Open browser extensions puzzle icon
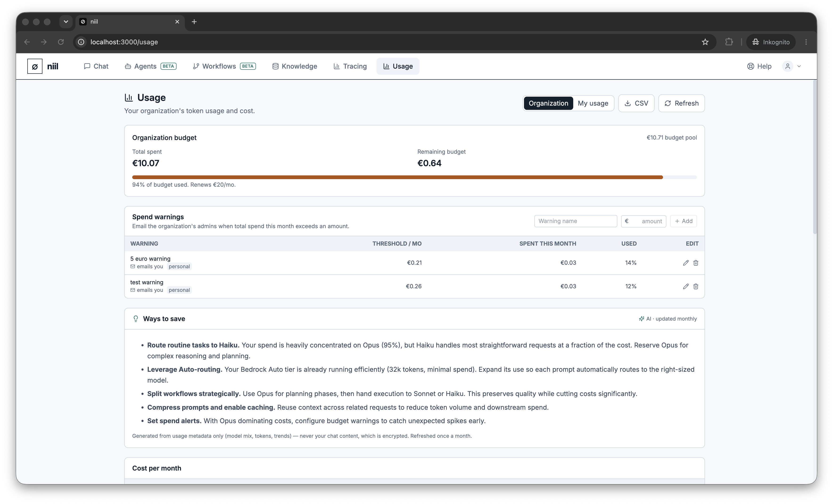This screenshot has height=504, width=833. pos(729,42)
